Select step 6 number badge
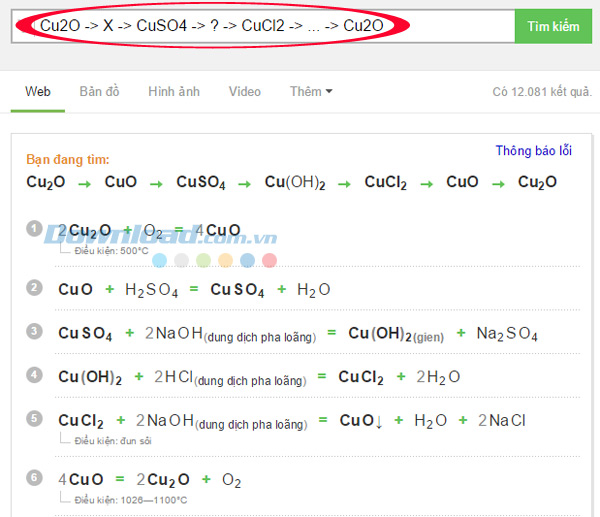 (34, 478)
